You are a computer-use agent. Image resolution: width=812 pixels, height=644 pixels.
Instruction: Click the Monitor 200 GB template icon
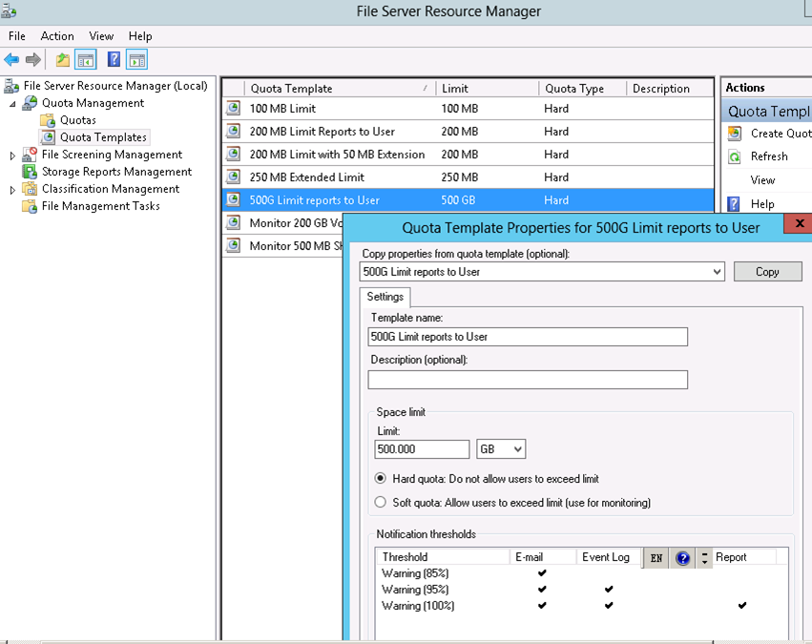pos(234,222)
